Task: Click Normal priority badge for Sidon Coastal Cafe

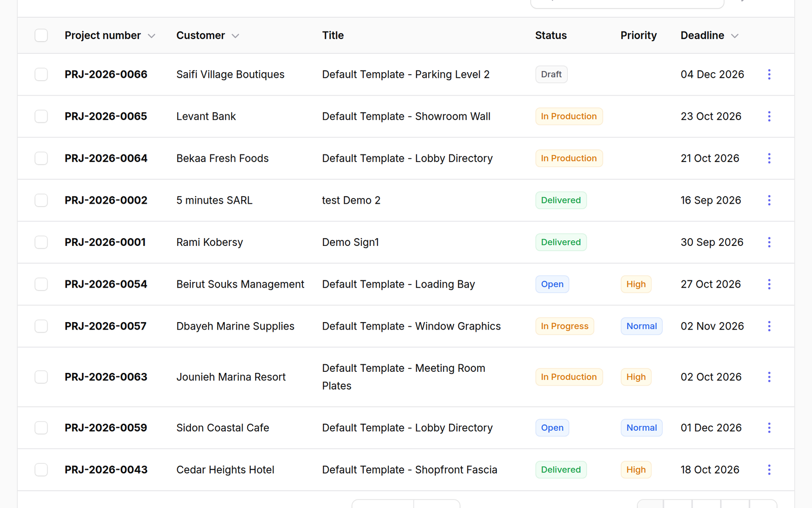Action: [641, 428]
